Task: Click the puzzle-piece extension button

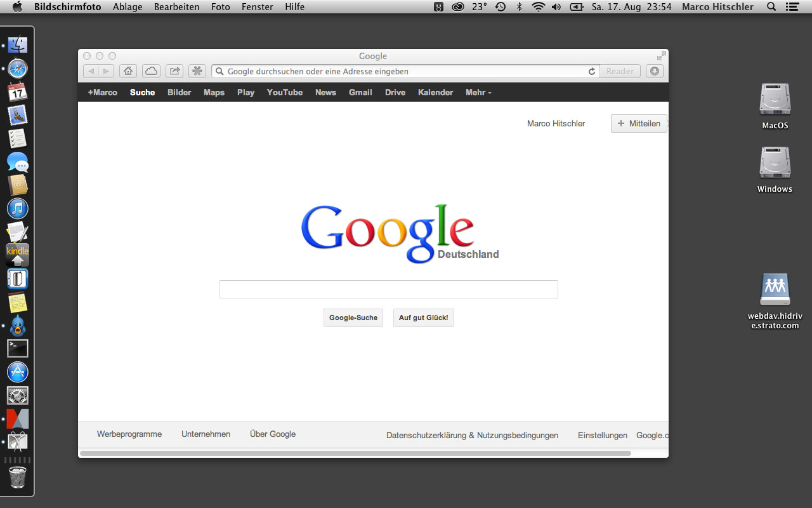Action: [197, 71]
